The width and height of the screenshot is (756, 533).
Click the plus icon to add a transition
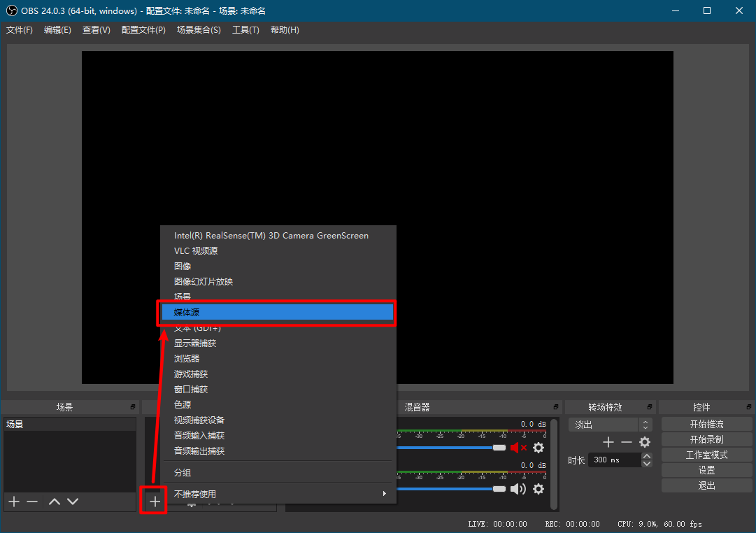[608, 441]
